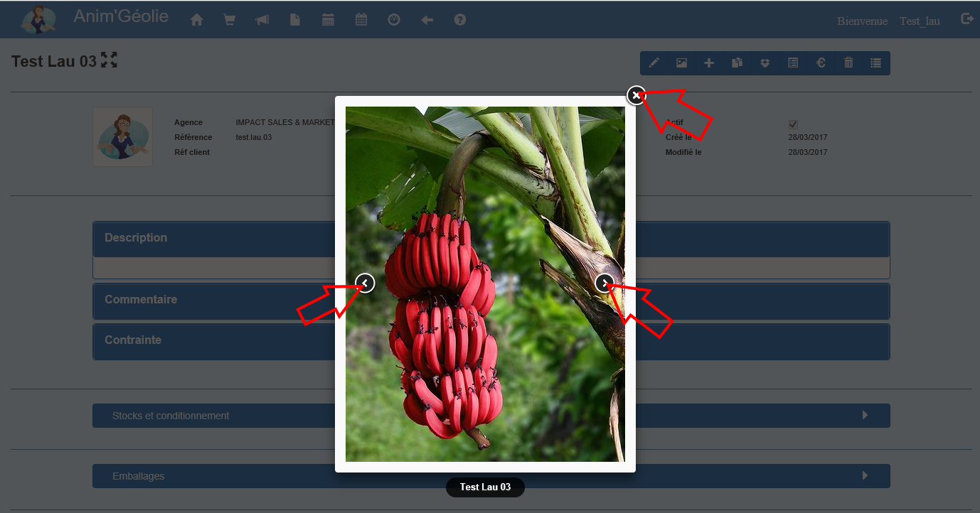Close the image lightbox with the X button
The image size is (980, 513).
(636, 95)
